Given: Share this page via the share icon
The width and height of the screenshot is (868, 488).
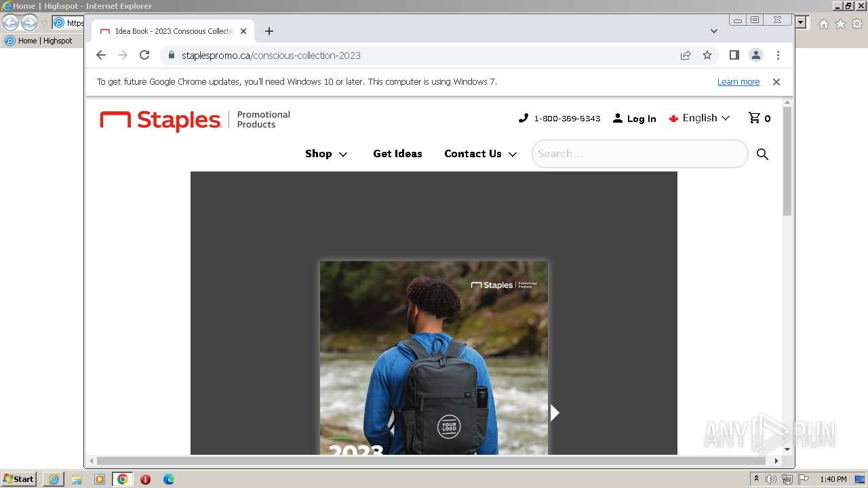Looking at the screenshot, I should click(x=686, y=55).
